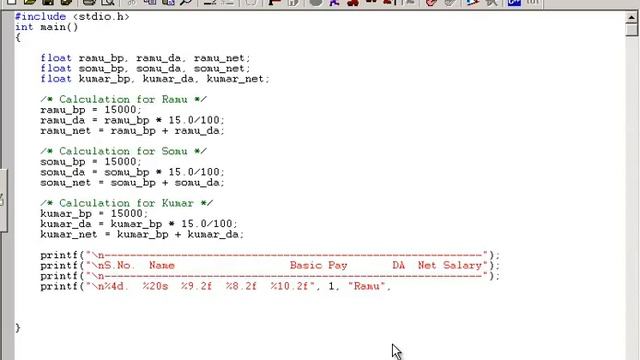Click the 'Calculation for Kumar' comment

[x=127, y=203]
